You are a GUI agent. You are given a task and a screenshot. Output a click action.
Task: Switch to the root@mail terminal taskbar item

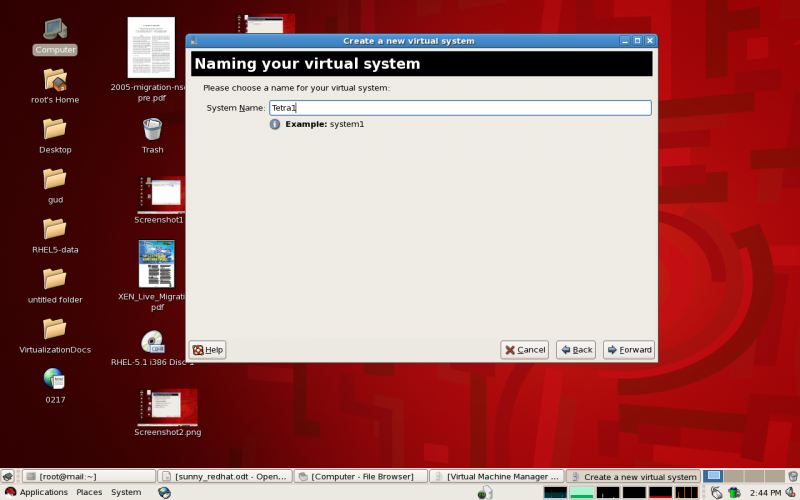[x=89, y=477]
